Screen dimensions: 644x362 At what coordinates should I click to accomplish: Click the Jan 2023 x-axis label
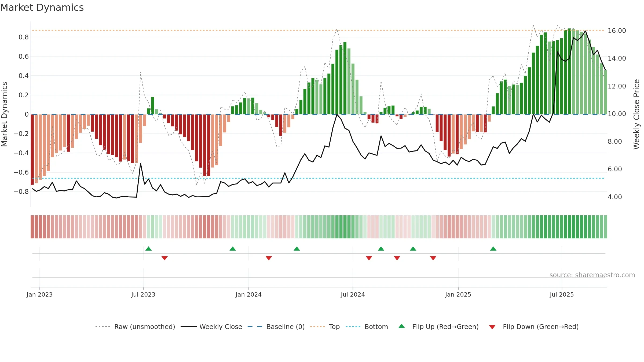40,294
